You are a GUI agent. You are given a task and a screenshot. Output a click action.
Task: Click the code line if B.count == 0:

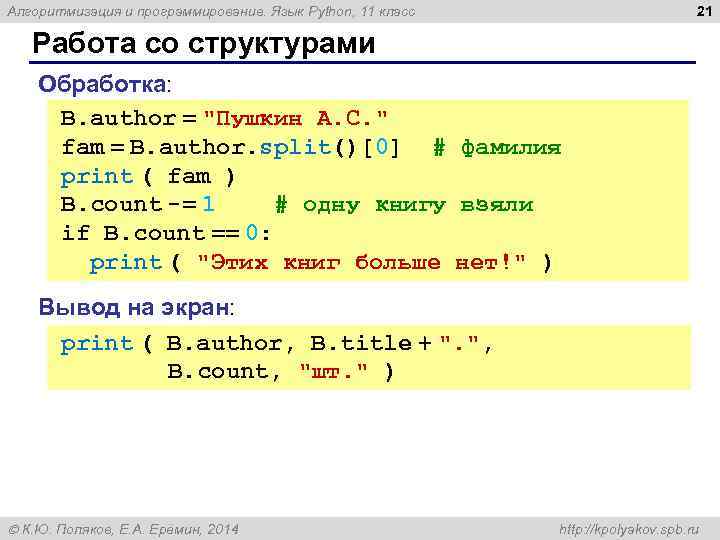click(x=166, y=233)
